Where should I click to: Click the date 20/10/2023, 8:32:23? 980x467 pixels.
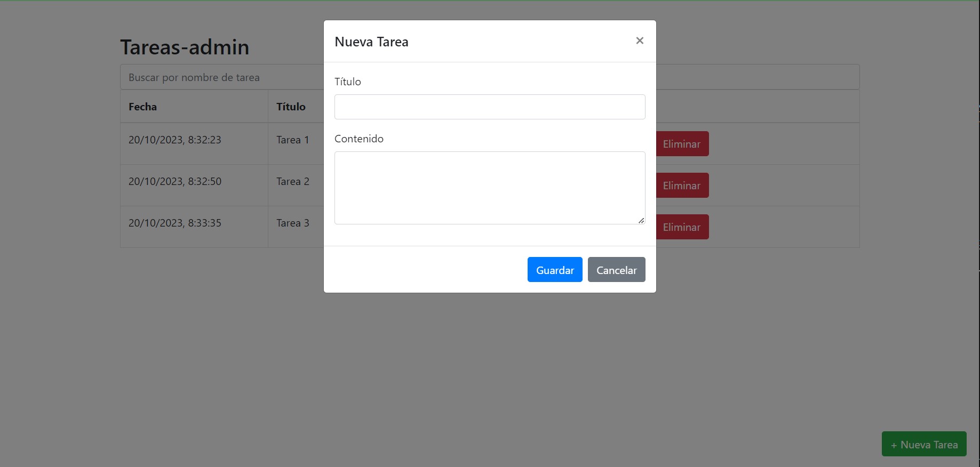tap(174, 140)
